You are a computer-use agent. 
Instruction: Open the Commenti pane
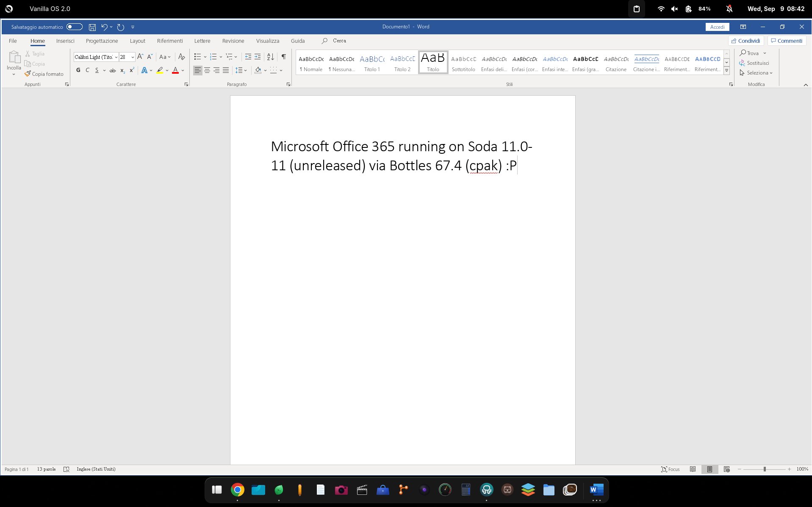[787, 41]
